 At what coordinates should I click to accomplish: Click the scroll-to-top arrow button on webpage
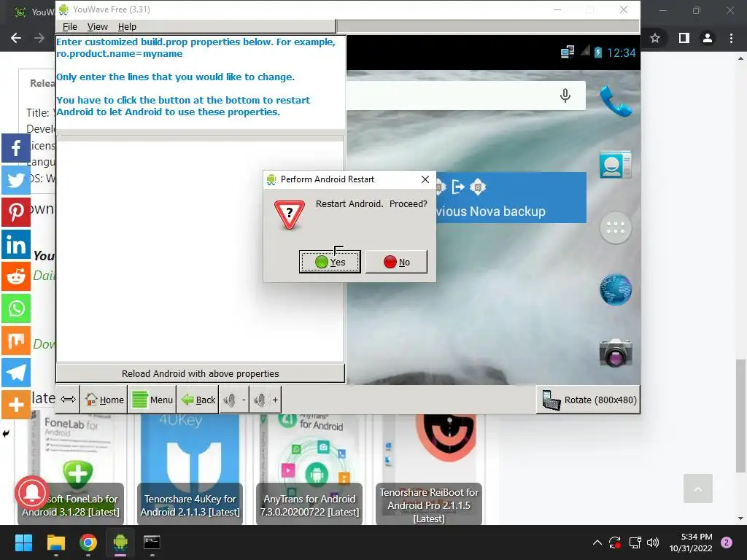pos(698,489)
